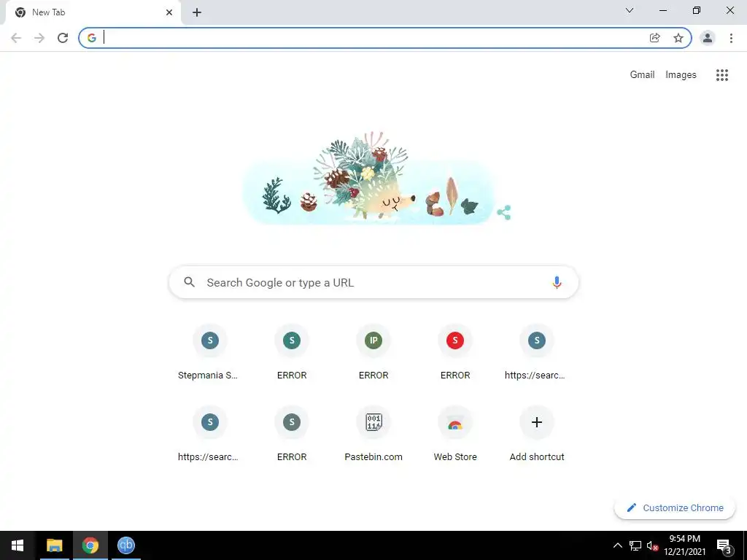
Task: Click the Google G icon in address bar
Action: pyautogui.click(x=91, y=38)
